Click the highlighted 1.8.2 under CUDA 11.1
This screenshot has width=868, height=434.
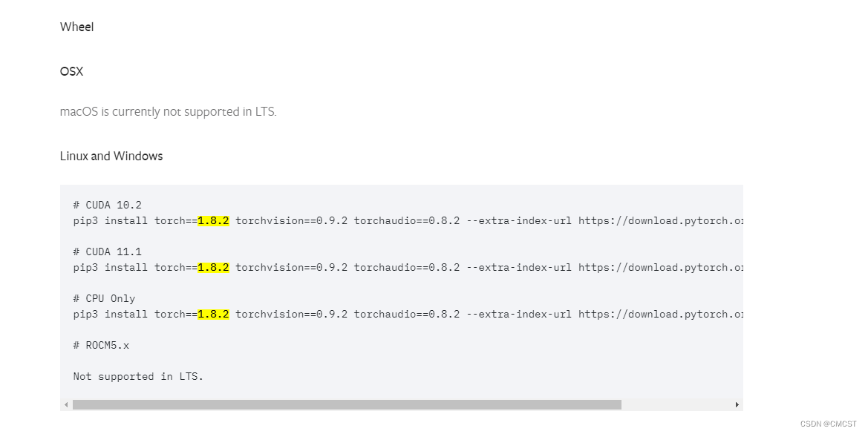point(213,268)
